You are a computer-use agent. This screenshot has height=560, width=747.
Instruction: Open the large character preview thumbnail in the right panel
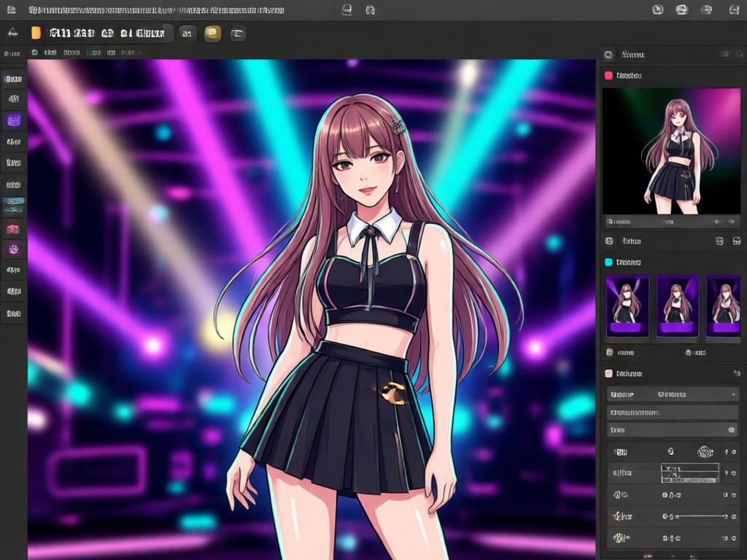click(671, 152)
